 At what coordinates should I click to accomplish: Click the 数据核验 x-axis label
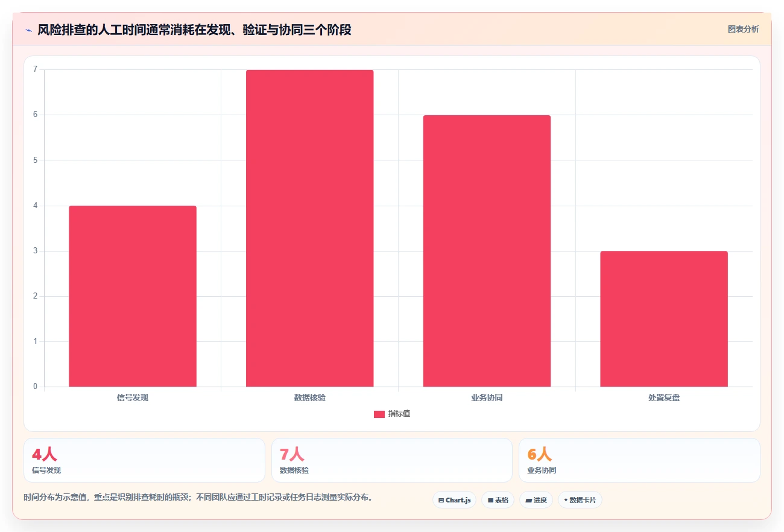click(310, 397)
